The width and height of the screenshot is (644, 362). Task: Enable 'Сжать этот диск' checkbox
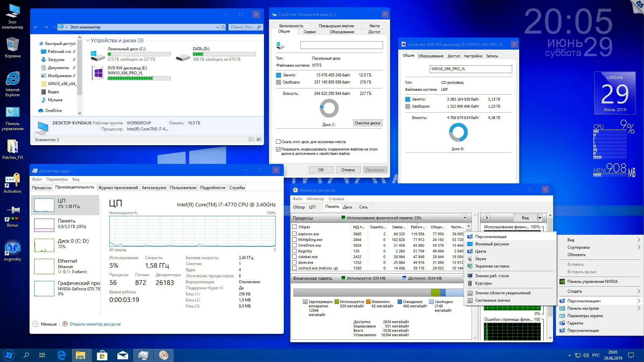(x=278, y=142)
